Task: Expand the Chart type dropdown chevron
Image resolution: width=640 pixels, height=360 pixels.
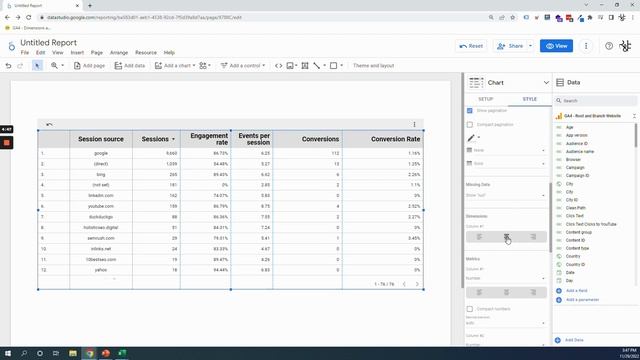Action: click(546, 83)
